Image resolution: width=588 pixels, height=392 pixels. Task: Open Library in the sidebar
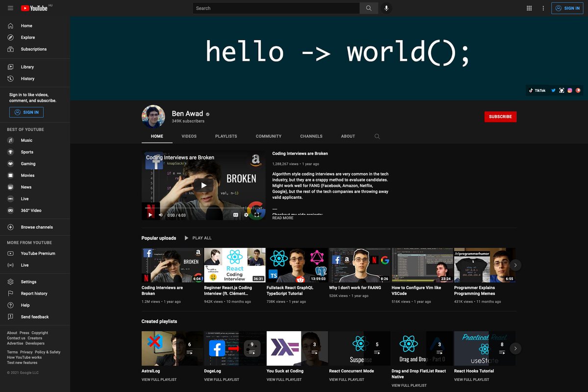(35, 67)
